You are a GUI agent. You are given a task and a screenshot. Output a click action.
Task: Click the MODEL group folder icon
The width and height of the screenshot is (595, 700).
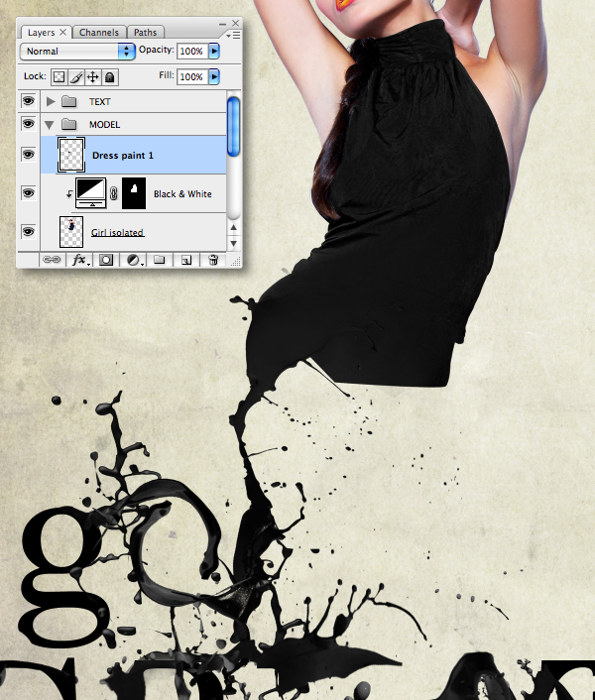pyautogui.click(x=68, y=124)
